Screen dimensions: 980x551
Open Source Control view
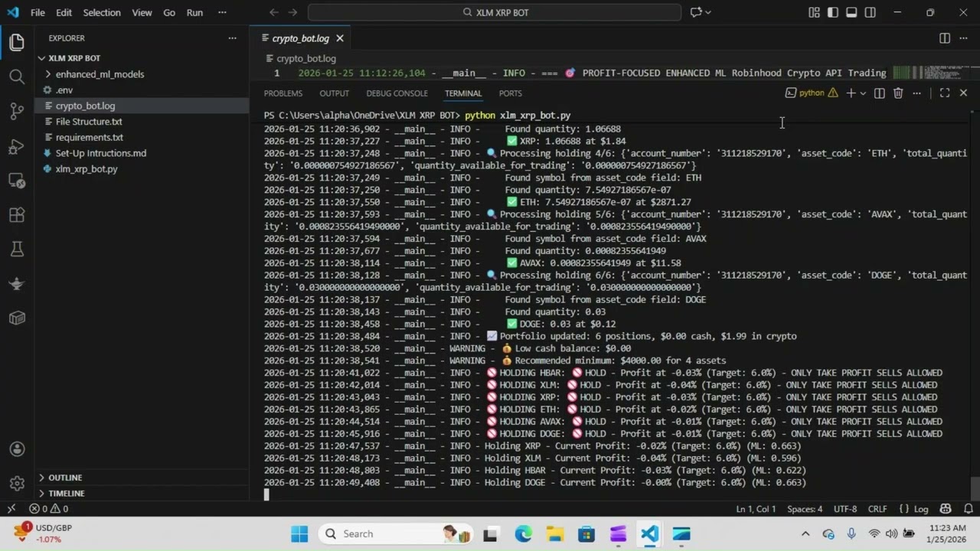pos(17,111)
